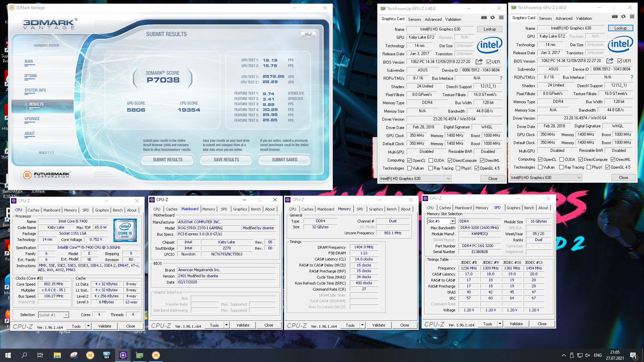Open Sensors tab in left GPU-Z
644x362 pixels.
415,19
